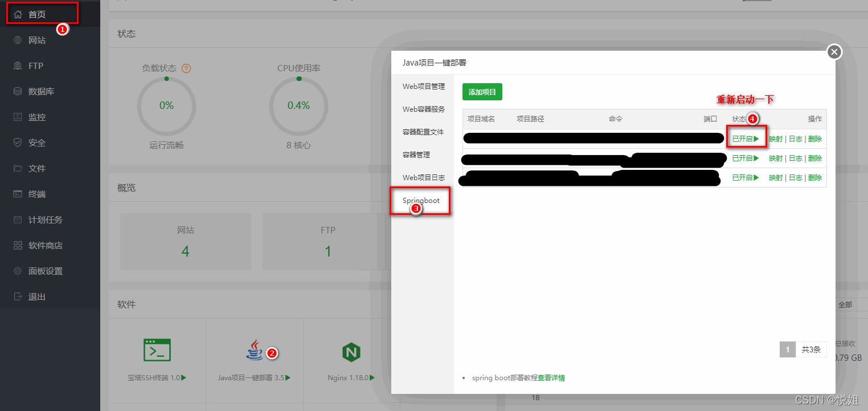Click 日志 in the second project row
868x411 pixels.
(x=795, y=158)
